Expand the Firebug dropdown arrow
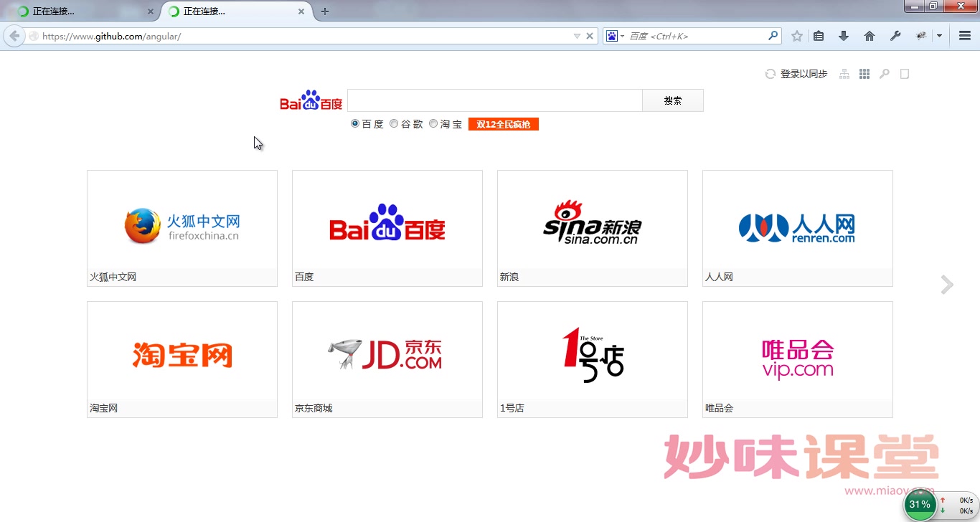980x522 pixels. click(939, 36)
